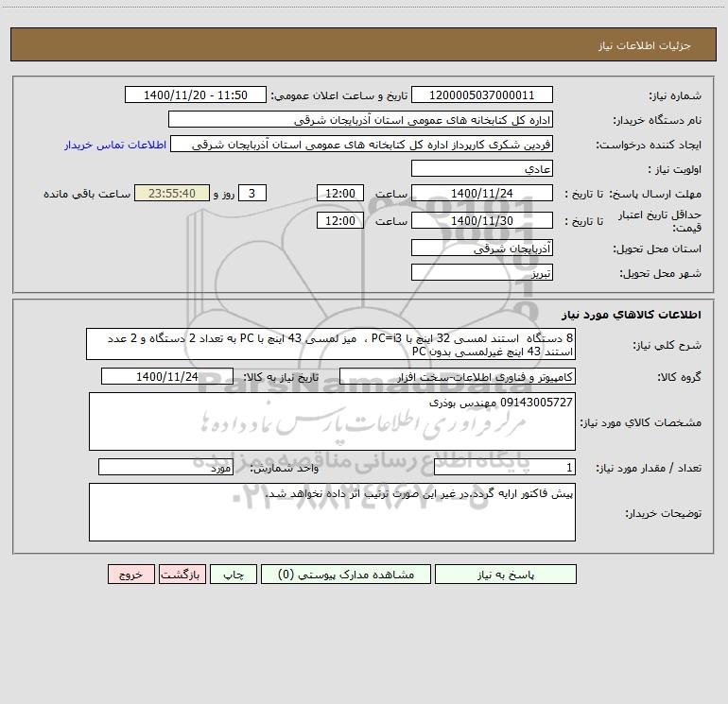728x704 pixels.
Task: Click the label 'مشخصات کالای مورد نیاز:'
Action: tap(641, 422)
